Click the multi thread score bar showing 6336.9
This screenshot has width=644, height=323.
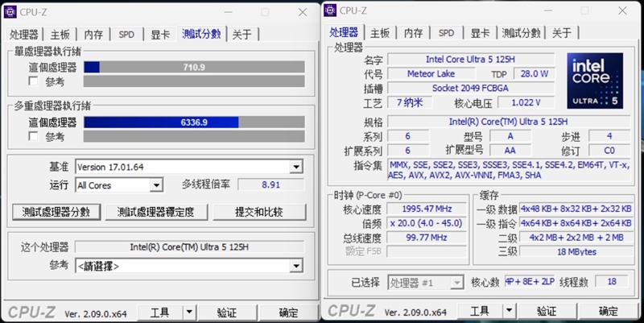coord(194,122)
